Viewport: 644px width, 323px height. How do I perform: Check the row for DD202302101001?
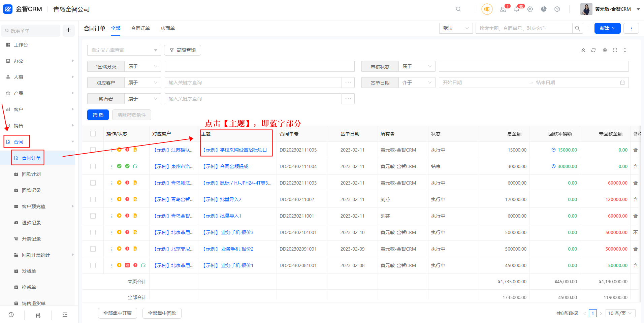pyautogui.click(x=93, y=232)
